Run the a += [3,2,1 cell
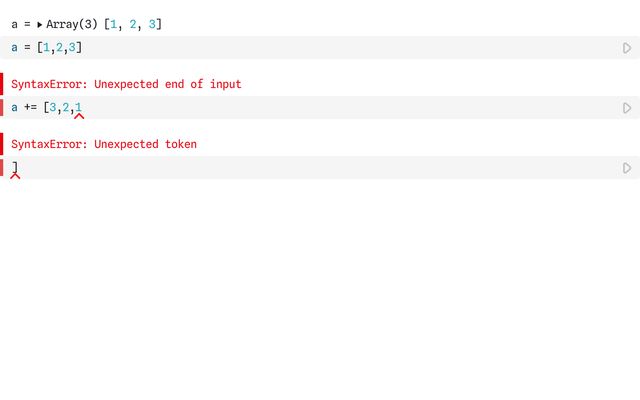Image resolution: width=640 pixels, height=400 pixels. [x=627, y=108]
